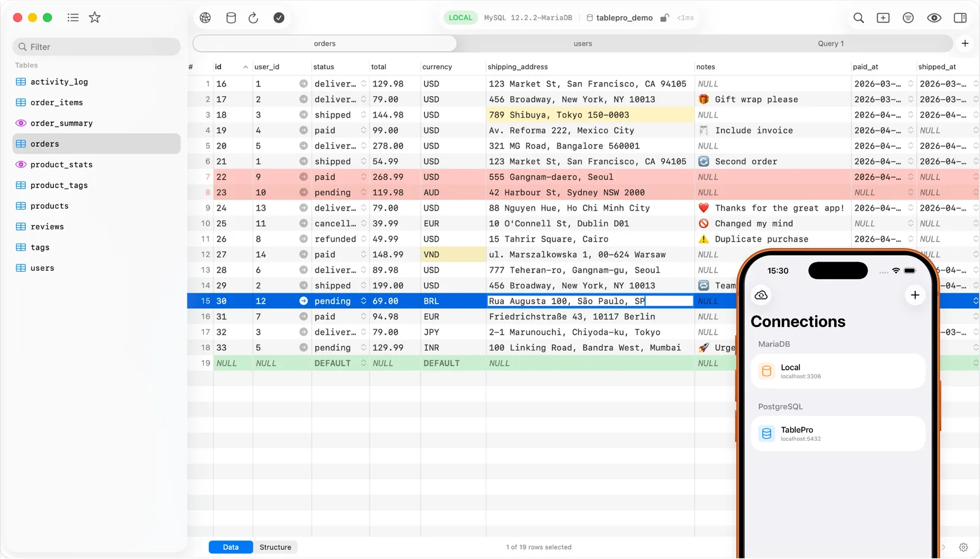The image size is (980, 559).
Task: Open the order_items table in the sidebar
Action: (96, 103)
